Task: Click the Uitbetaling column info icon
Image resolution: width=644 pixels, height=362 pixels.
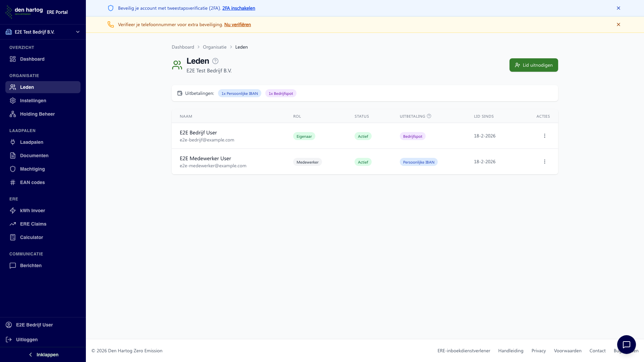Action: [429, 116]
